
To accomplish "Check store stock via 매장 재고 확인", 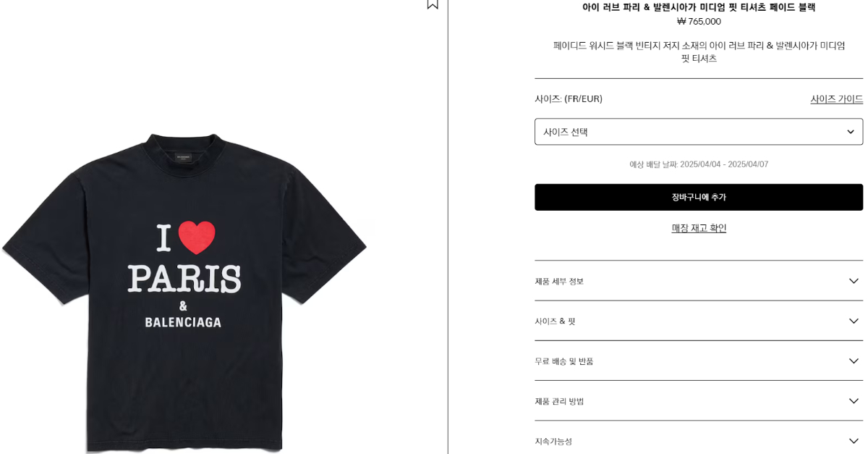I will (x=699, y=228).
